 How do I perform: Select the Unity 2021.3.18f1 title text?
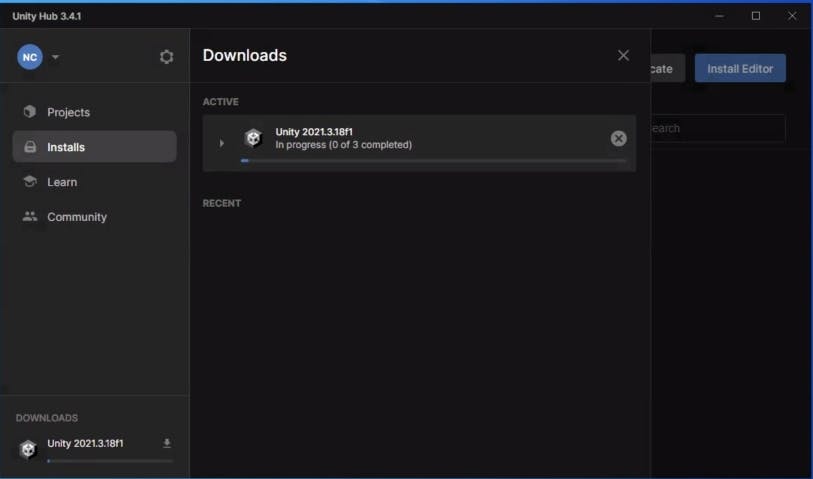pyautogui.click(x=314, y=132)
